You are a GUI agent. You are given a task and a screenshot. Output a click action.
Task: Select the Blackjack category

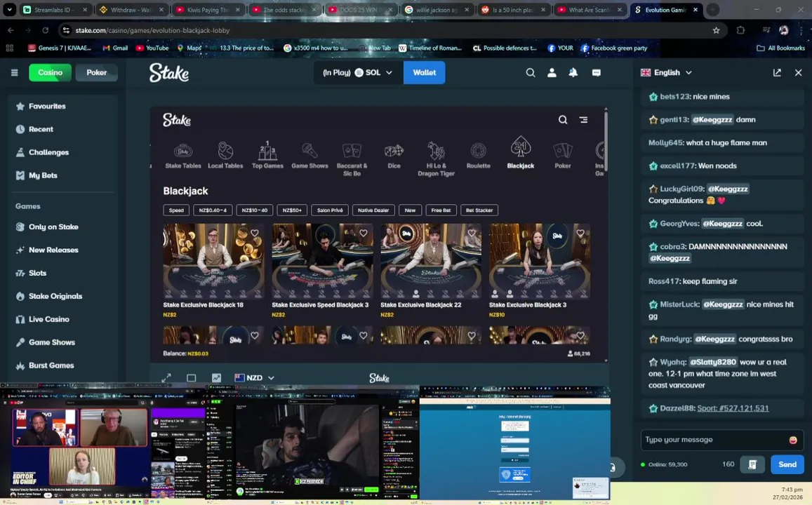(521, 153)
